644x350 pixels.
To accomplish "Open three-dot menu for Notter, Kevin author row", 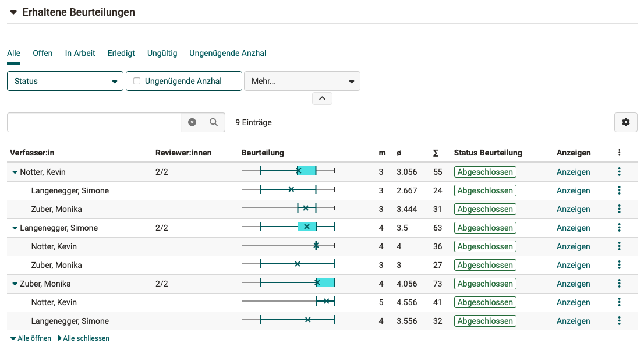I will 619,172.
